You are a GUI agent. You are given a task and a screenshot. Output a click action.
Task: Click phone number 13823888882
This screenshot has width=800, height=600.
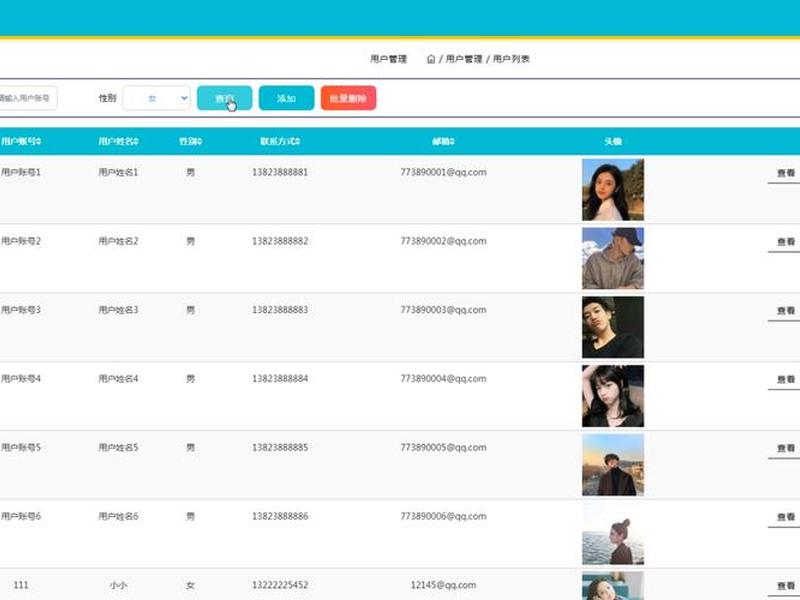pos(280,241)
